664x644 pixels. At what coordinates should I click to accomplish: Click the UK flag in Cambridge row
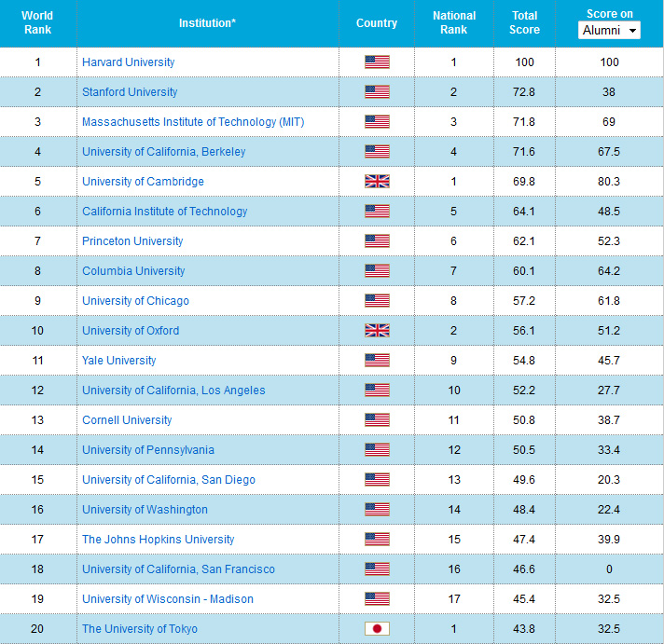coord(377,182)
